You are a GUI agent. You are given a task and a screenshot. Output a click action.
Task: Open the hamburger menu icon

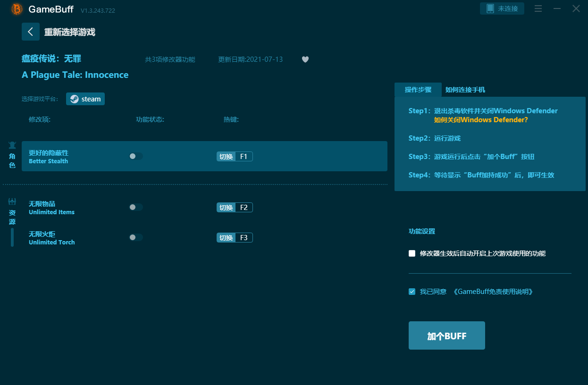pos(538,8)
